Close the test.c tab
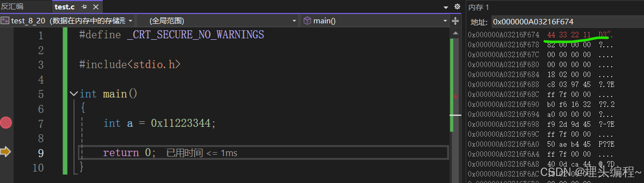The height and width of the screenshot is (183, 644). coord(95,7)
